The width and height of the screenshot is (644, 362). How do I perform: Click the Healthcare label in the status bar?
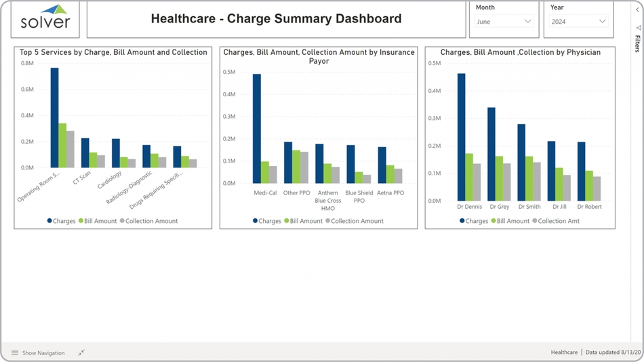564,353
